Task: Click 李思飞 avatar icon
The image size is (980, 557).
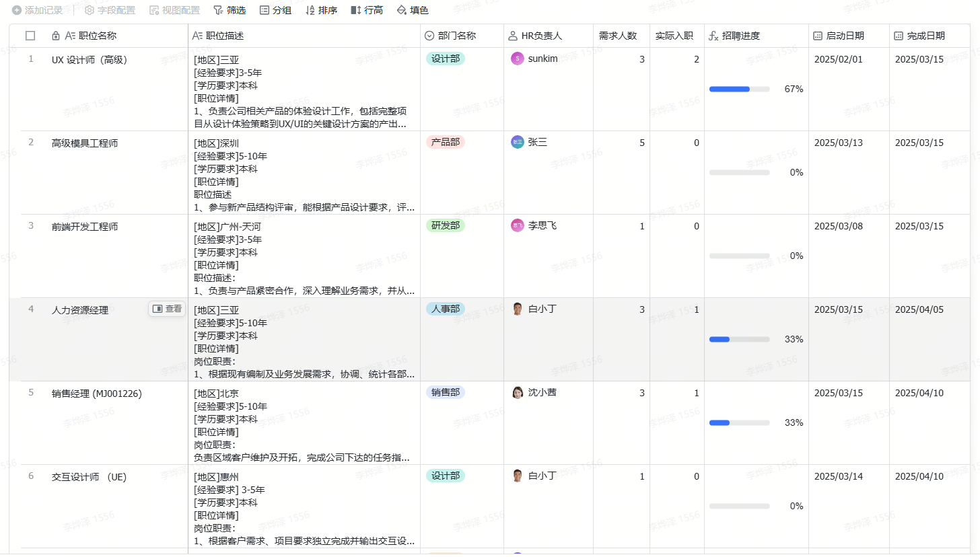Action: click(x=517, y=225)
